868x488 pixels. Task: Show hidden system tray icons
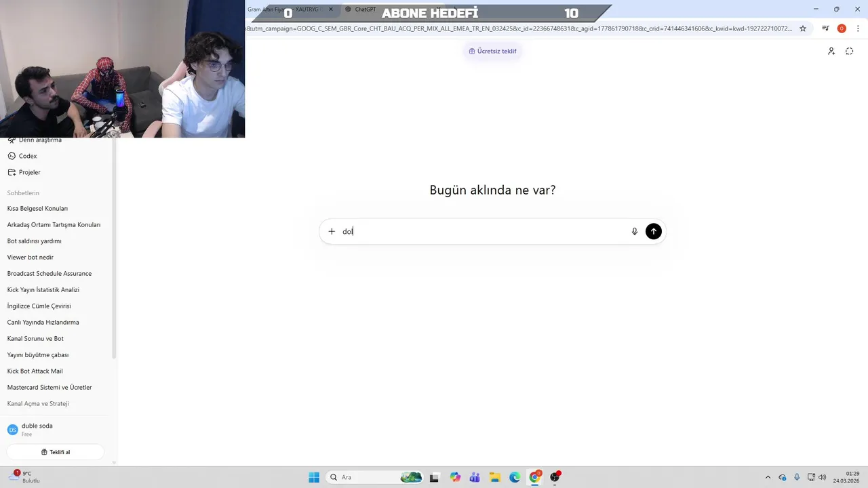click(768, 477)
